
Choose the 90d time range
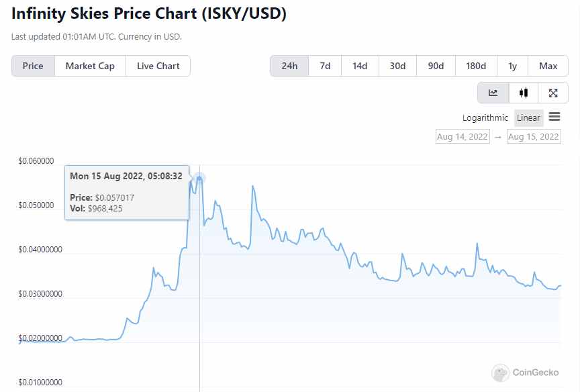coord(436,66)
